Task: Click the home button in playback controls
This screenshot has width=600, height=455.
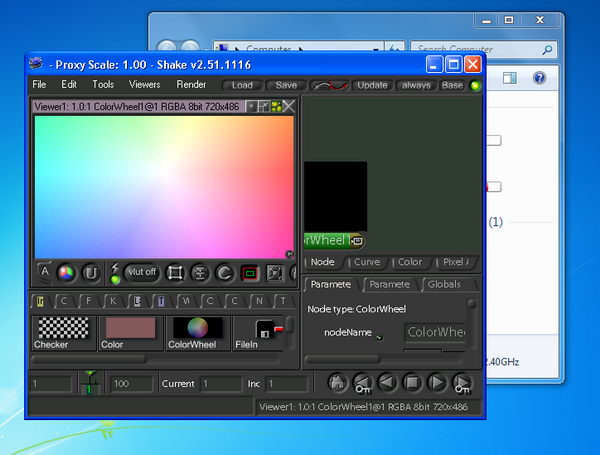Action: [x=338, y=382]
